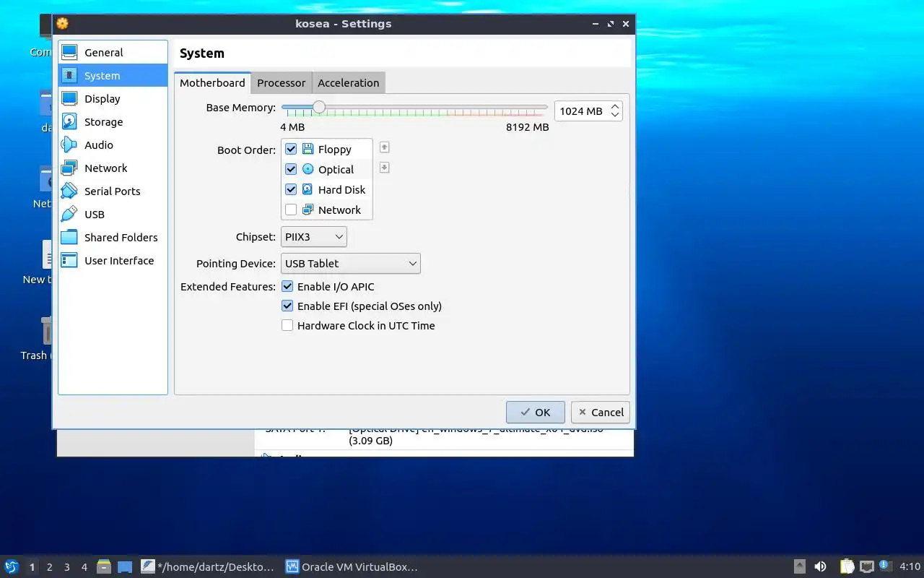Screen dimensions: 924x578
Task: Cancel the settings dialog
Action: click(x=601, y=413)
